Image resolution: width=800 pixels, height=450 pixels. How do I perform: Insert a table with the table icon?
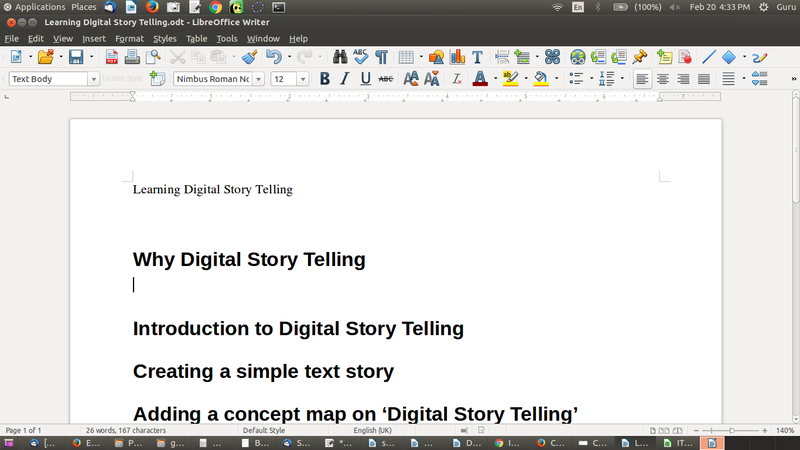[406, 57]
